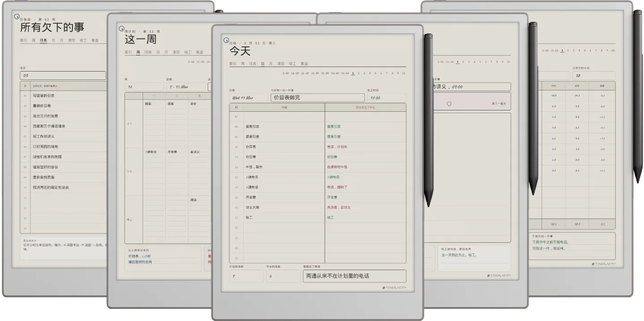
Task: Tap the 38.5 total in the hours table
Action: click(x=554, y=224)
